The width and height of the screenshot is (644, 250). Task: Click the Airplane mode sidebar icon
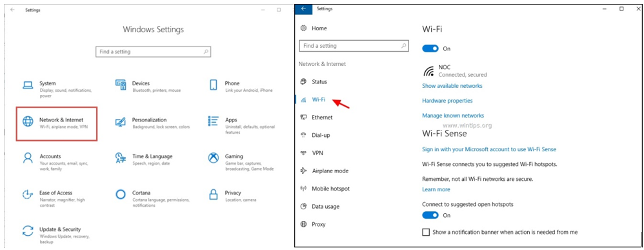pos(303,171)
